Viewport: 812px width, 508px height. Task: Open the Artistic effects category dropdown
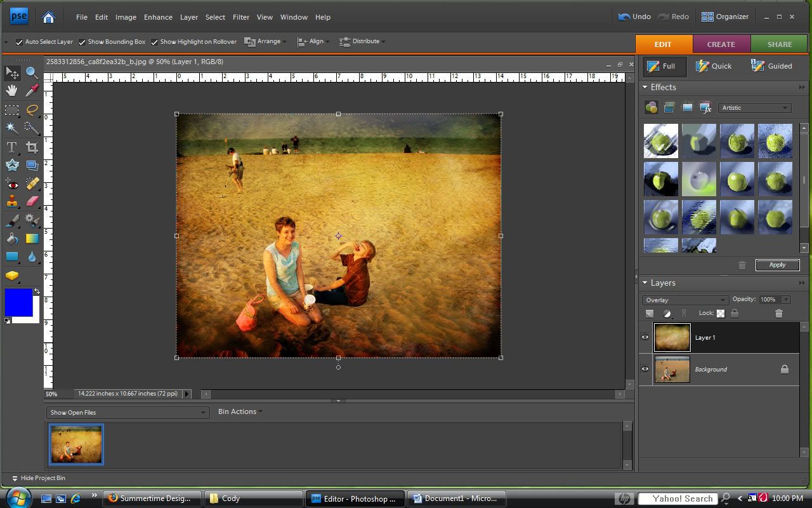754,107
